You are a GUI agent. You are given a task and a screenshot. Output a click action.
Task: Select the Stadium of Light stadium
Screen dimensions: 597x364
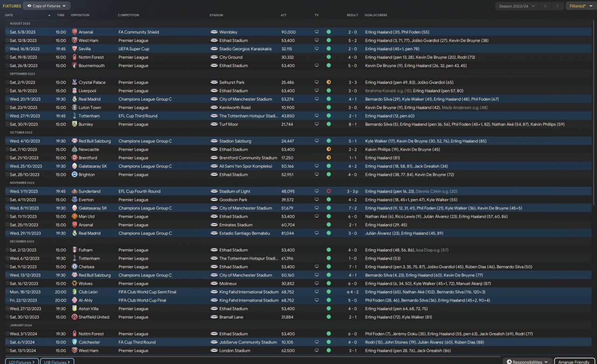click(x=235, y=192)
